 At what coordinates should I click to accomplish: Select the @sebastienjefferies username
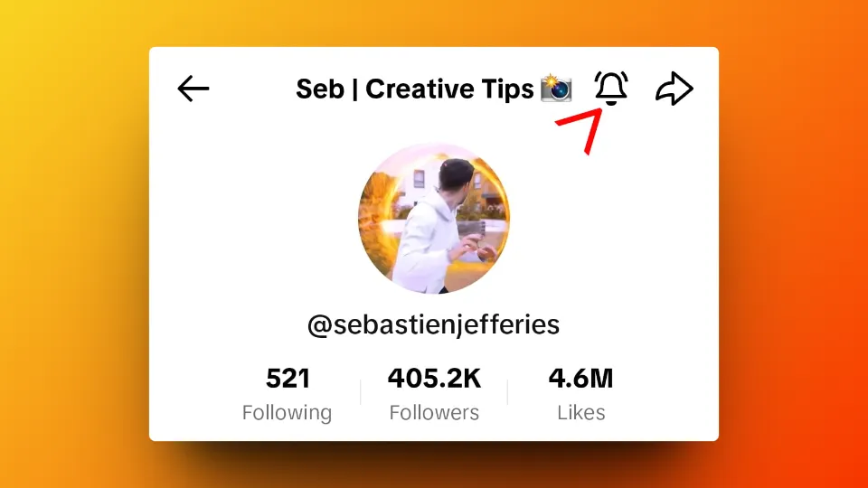433,324
